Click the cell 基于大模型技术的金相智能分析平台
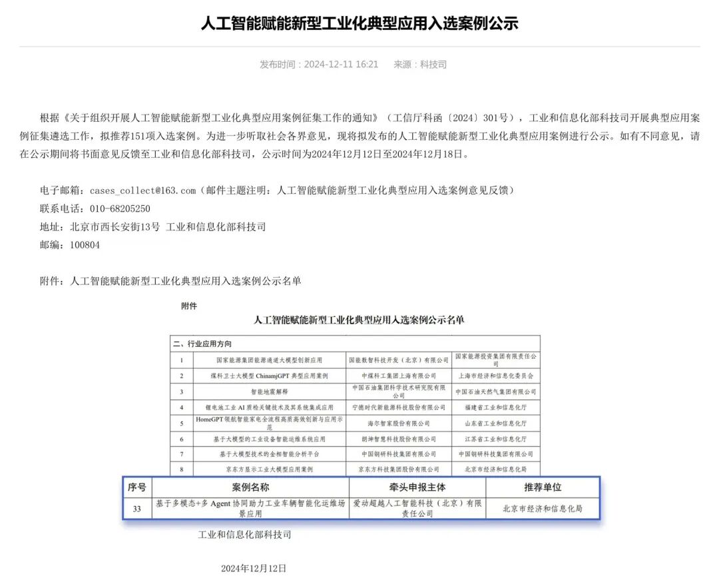 [x=269, y=454]
